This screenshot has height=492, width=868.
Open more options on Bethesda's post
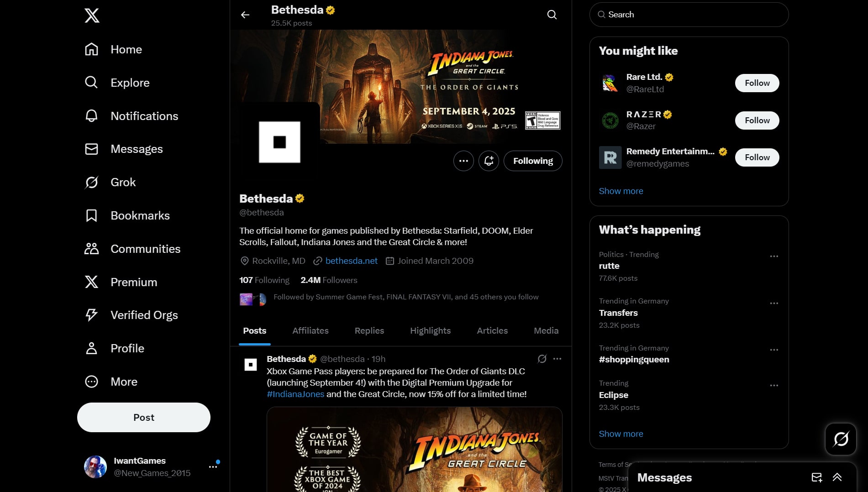coord(557,359)
